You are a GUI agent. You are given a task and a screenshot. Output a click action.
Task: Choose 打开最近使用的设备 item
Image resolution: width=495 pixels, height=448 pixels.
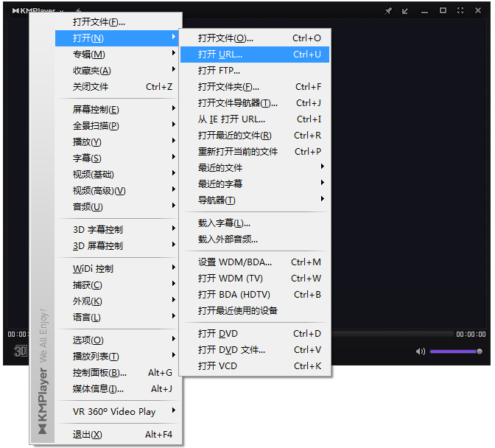tap(255, 311)
